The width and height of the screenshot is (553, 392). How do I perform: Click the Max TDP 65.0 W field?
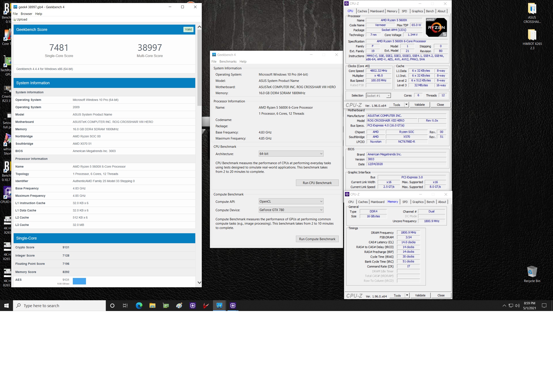416,25
